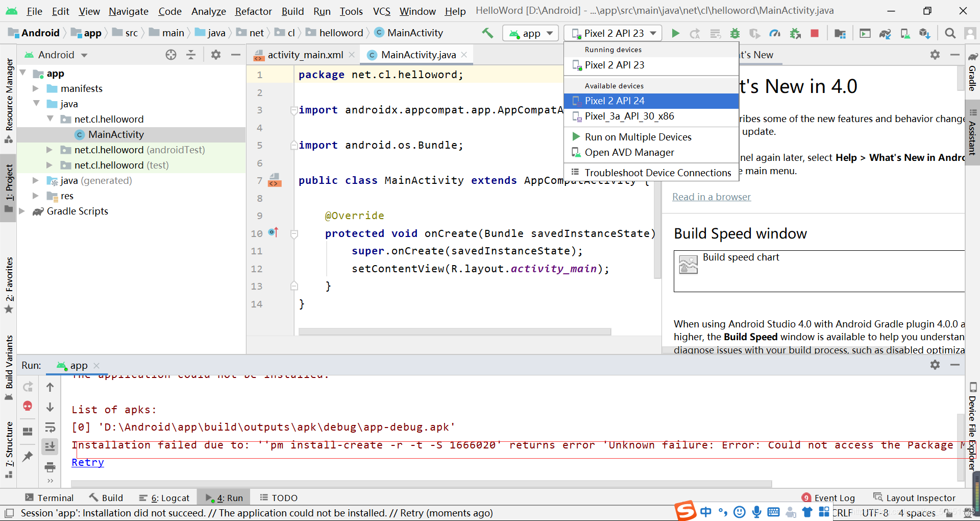
Task: Select MainActivity in project tree
Action: tap(132, 134)
